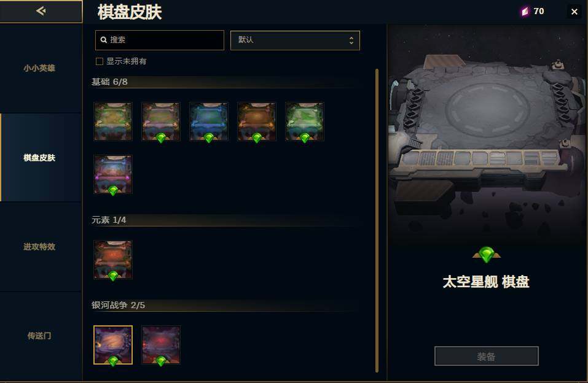Select the highlighted 太空星舰 arena thumbnail

tap(113, 345)
